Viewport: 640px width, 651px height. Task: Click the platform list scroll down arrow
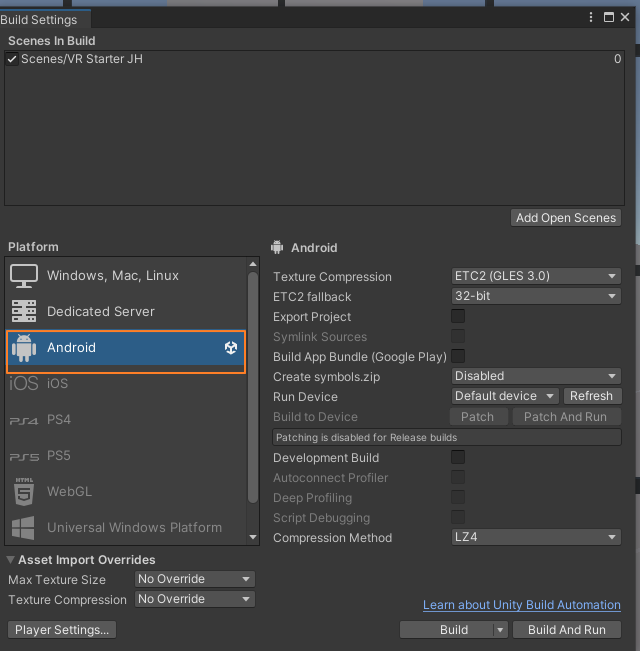click(253, 537)
